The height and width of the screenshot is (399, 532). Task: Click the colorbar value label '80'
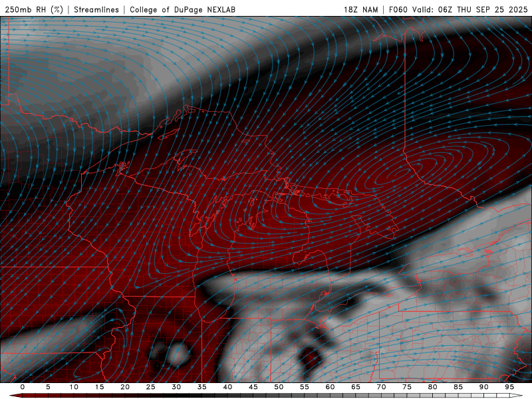click(433, 387)
